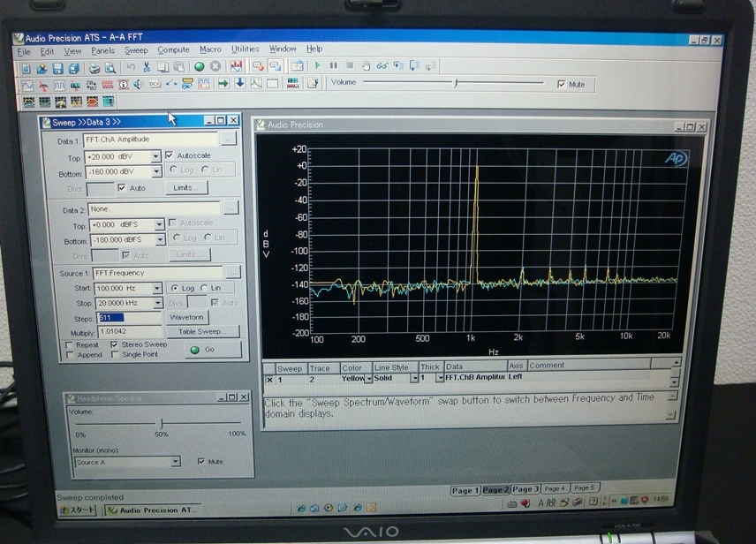Click the green right-arrow toolbar icon
Viewport: 756px width, 544px height.
(223, 83)
